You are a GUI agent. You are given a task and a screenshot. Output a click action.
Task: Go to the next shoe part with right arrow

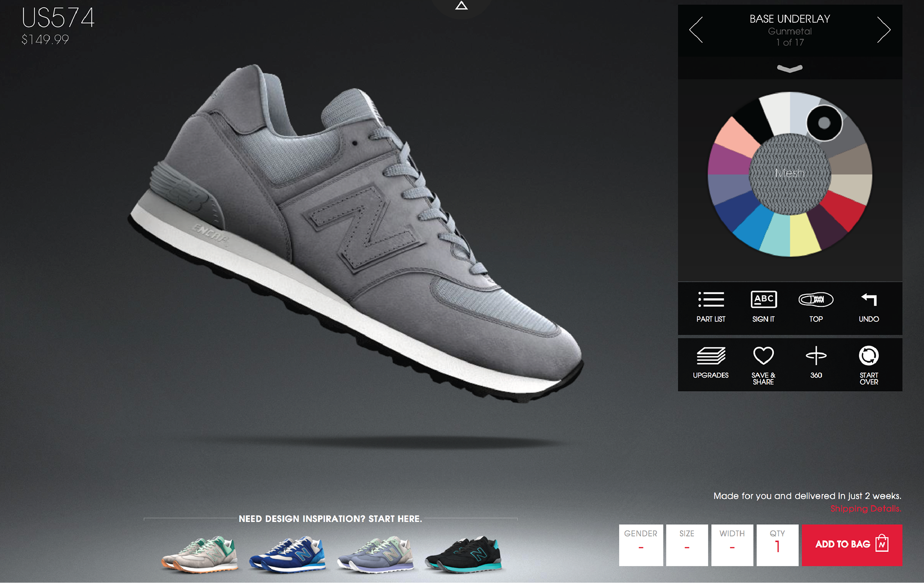(884, 30)
